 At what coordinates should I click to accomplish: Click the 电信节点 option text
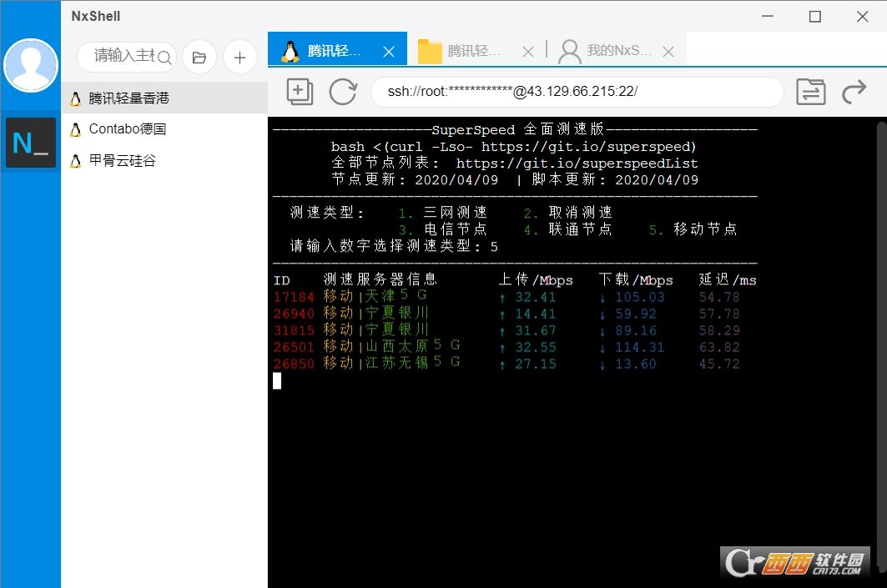tap(456, 229)
